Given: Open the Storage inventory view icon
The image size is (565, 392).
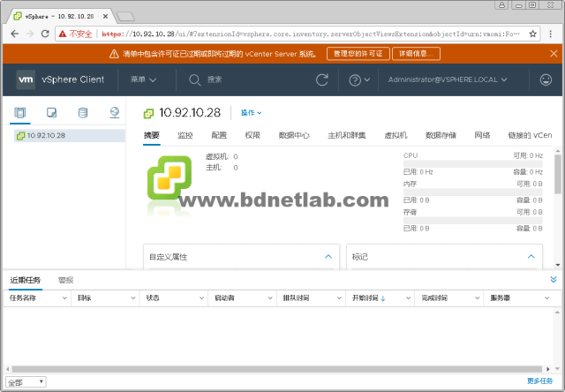Looking at the screenshot, I should pyautogui.click(x=83, y=113).
